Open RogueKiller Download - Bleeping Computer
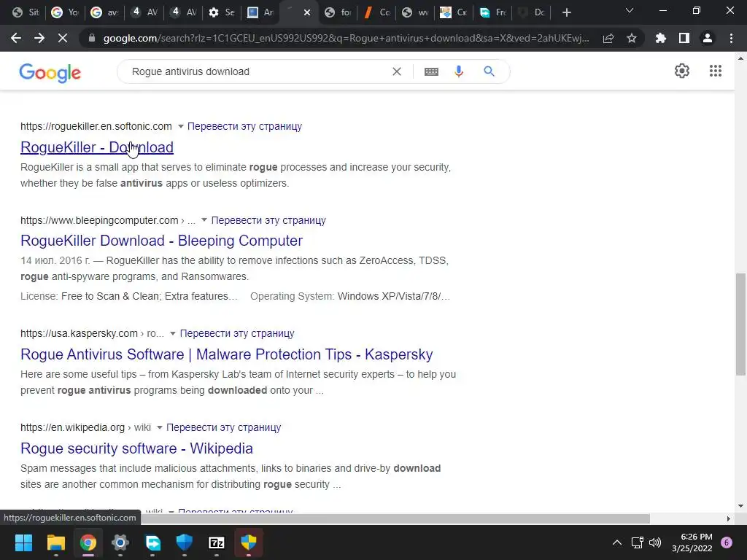 point(161,241)
